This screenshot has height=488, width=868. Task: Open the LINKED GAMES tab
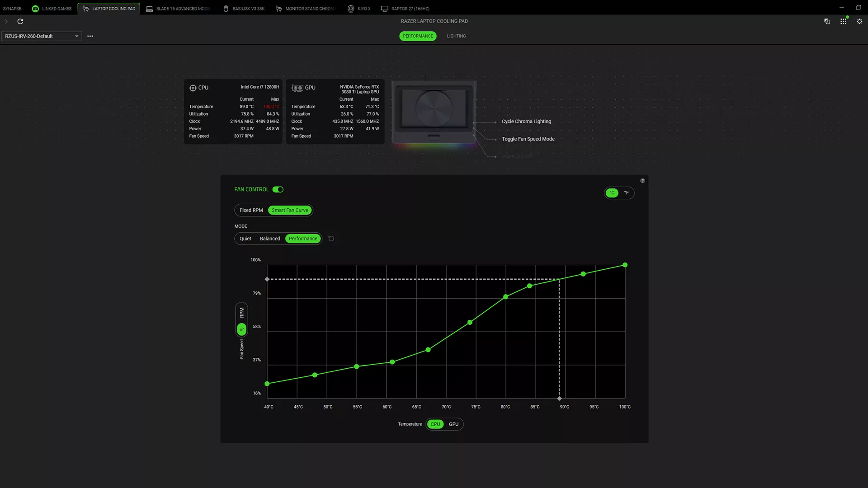pos(52,9)
